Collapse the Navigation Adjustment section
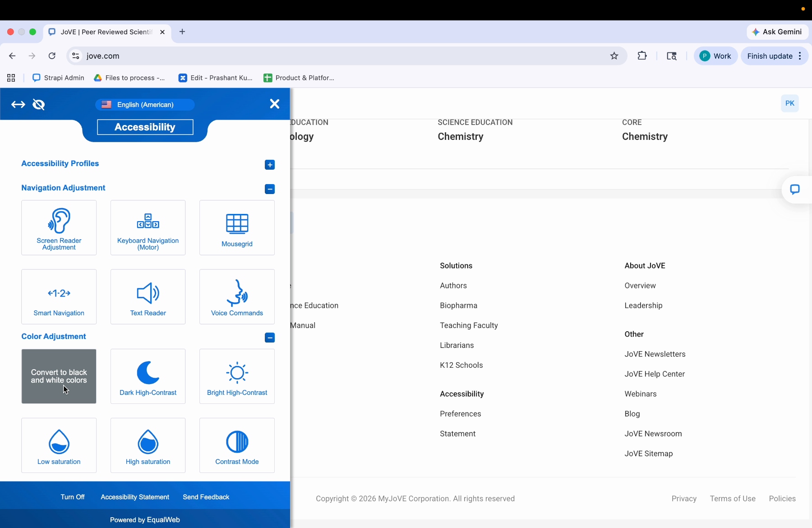Image resolution: width=812 pixels, height=528 pixels. 270,189
